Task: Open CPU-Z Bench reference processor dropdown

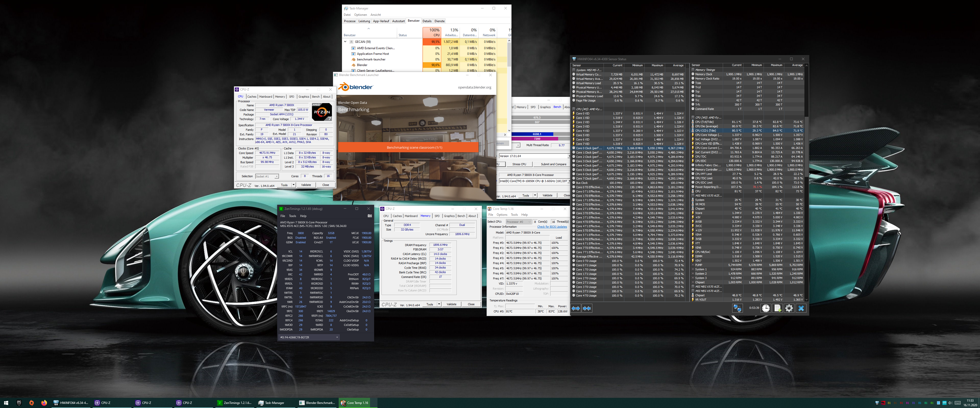Action: pyautogui.click(x=534, y=181)
